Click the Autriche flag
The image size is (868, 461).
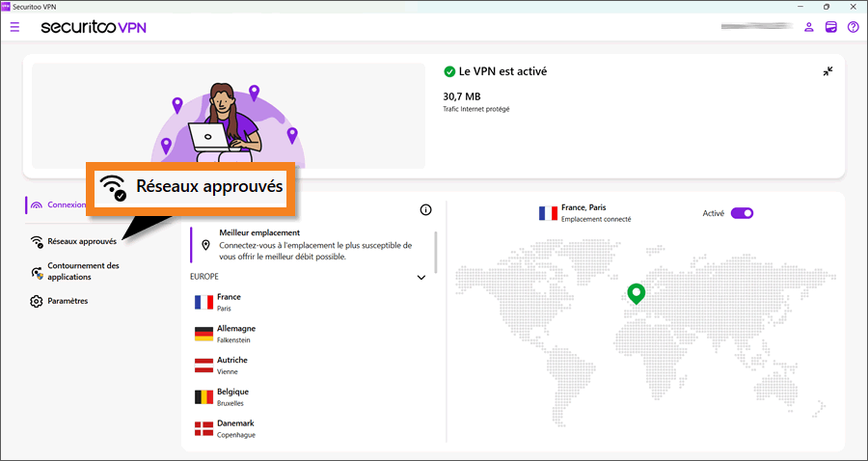203,366
